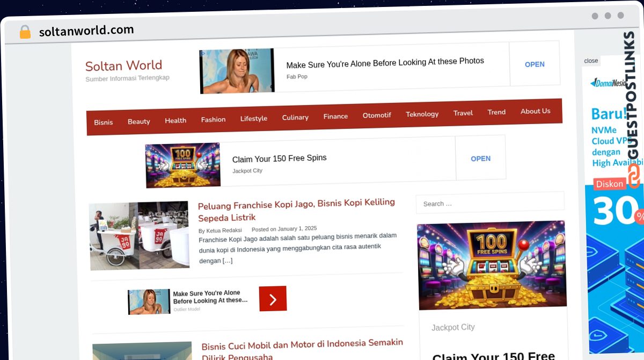
Task: Go to Teknology section
Action: [422, 114]
